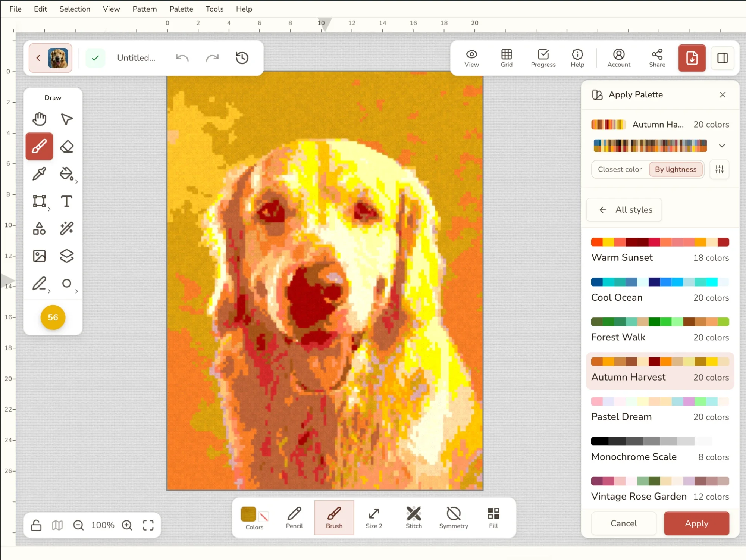This screenshot has height=560, width=746.
Task: Open the File menu
Action: [15, 9]
